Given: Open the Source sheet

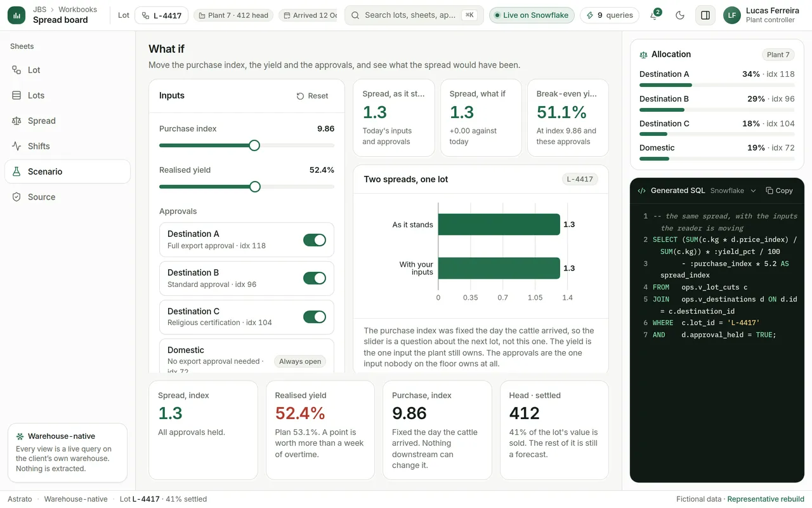Looking at the screenshot, I should (x=67, y=197).
